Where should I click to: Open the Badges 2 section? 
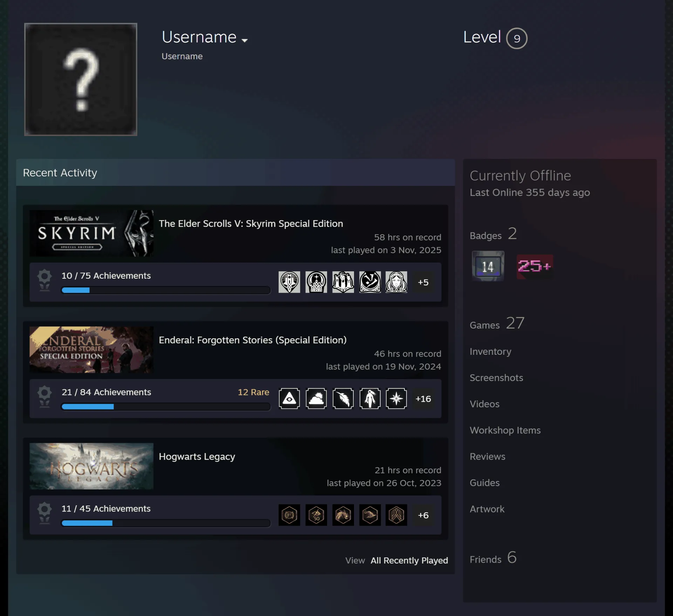(x=493, y=234)
